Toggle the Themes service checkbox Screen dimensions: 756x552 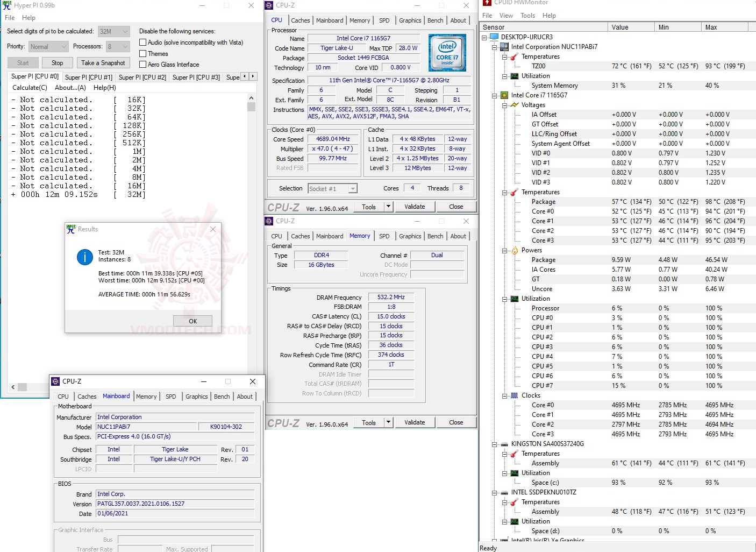(143, 54)
